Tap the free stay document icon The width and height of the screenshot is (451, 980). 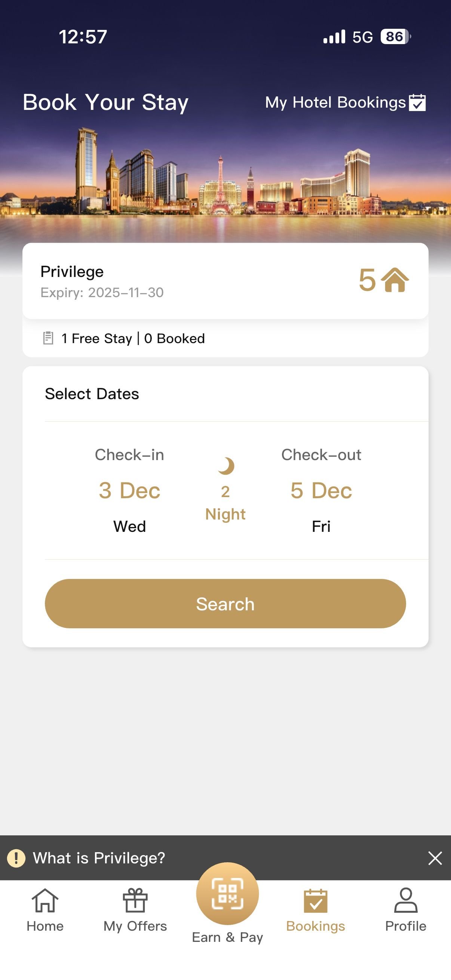48,338
